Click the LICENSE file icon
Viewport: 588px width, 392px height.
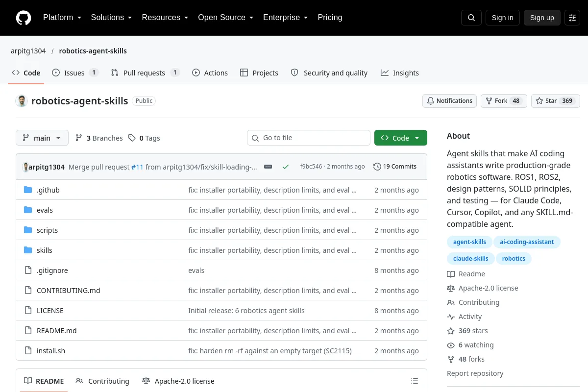[x=28, y=310]
